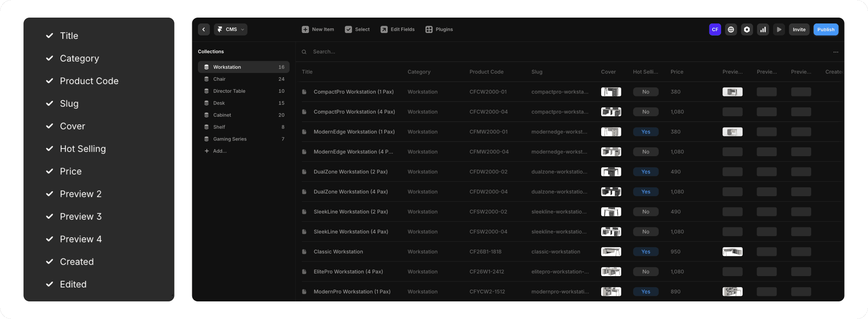Select the Desk collection
Image resolution: width=868 pixels, height=319 pixels.
coord(244,103)
